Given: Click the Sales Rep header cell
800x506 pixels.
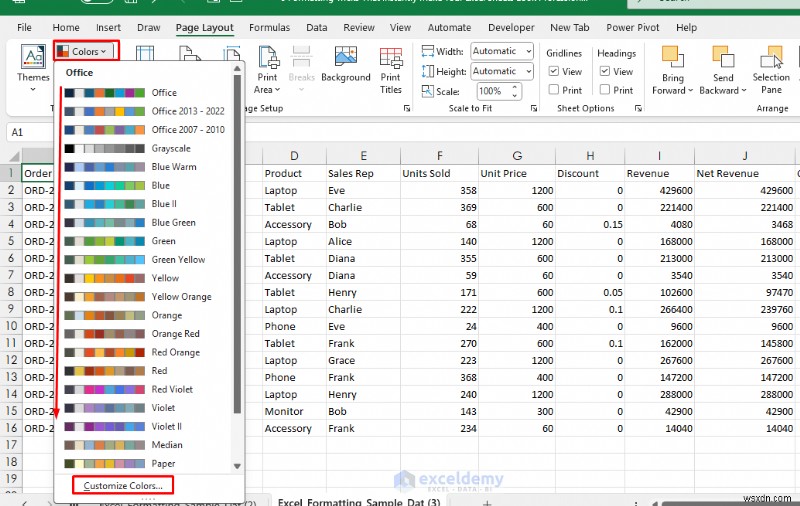Looking at the screenshot, I should (x=363, y=173).
